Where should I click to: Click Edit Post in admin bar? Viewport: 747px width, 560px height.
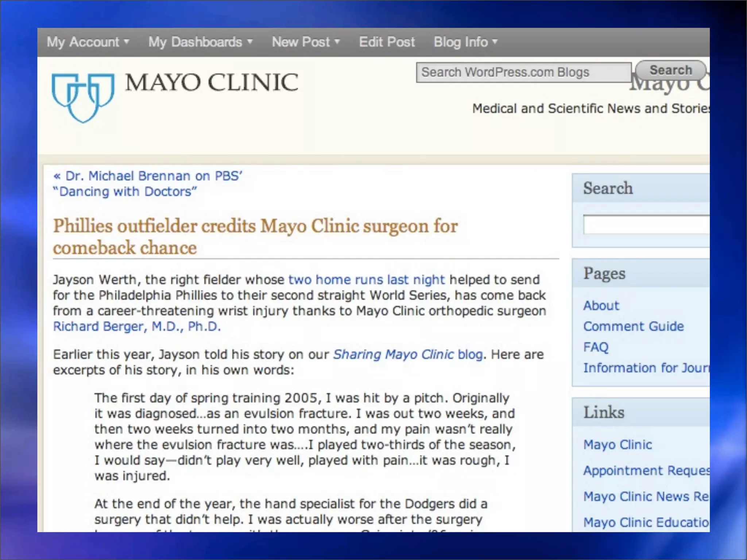click(387, 42)
